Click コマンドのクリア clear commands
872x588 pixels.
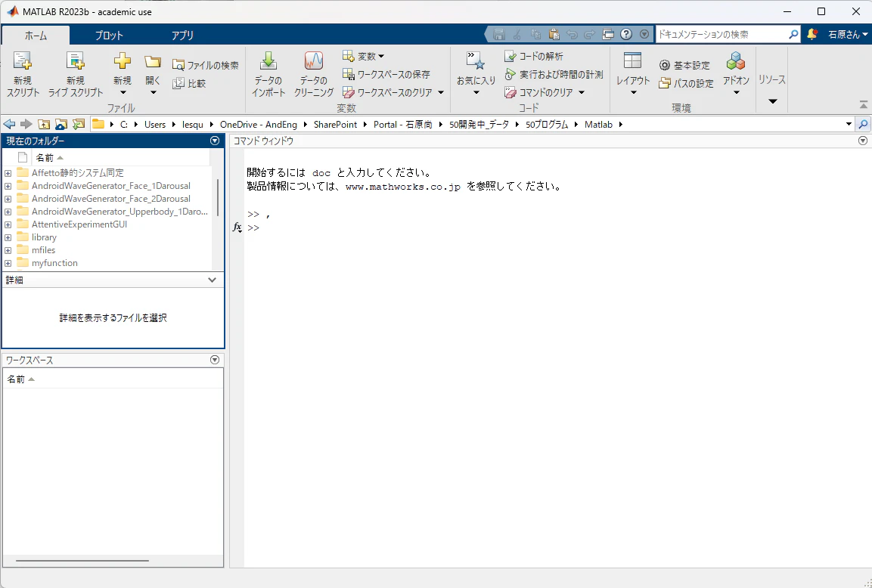point(539,92)
